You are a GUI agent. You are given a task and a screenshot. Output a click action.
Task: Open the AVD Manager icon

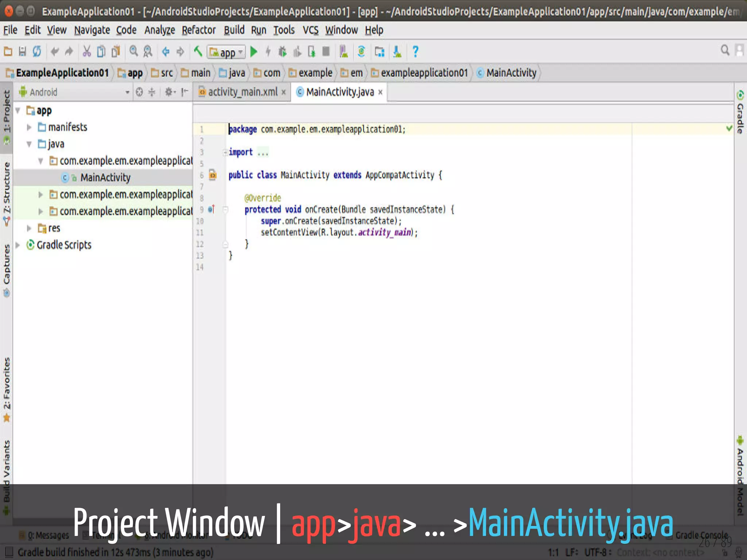[344, 51]
